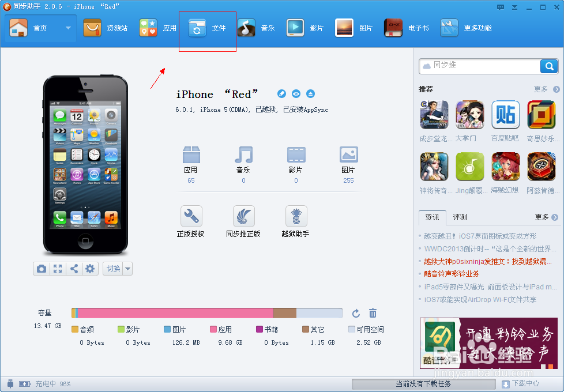The height and width of the screenshot is (392, 564).
Task: Click the 影片 green legend swatch
Action: click(x=121, y=329)
